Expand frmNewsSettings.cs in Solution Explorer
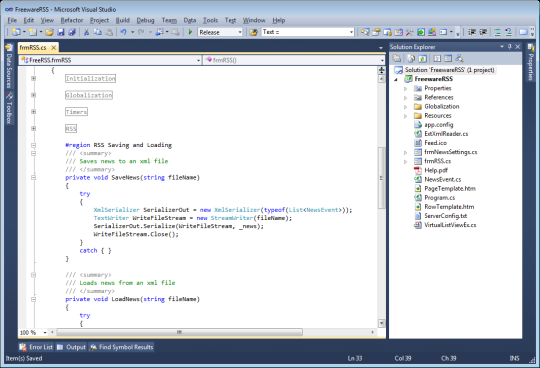The width and height of the screenshot is (540, 368). (406, 152)
